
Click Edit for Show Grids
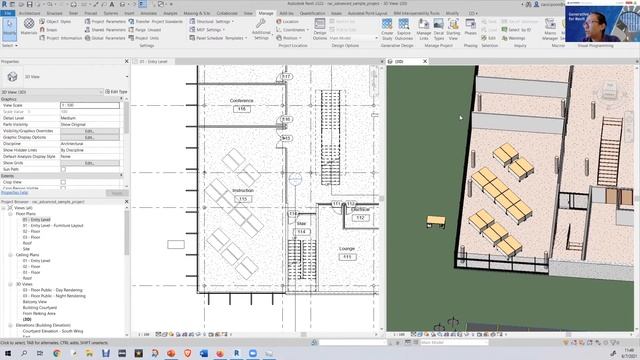pyautogui.click(x=90, y=163)
